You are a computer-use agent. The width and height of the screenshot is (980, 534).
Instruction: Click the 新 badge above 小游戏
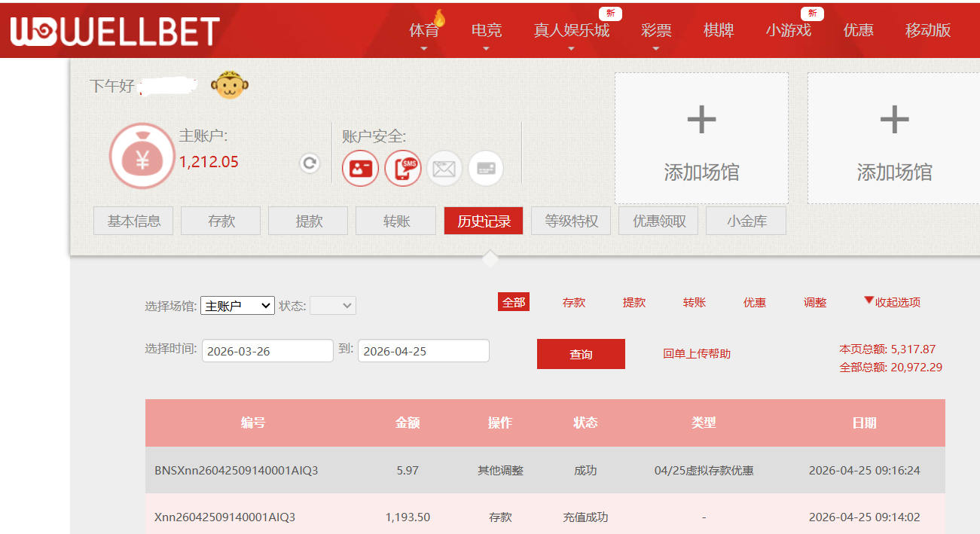[812, 13]
